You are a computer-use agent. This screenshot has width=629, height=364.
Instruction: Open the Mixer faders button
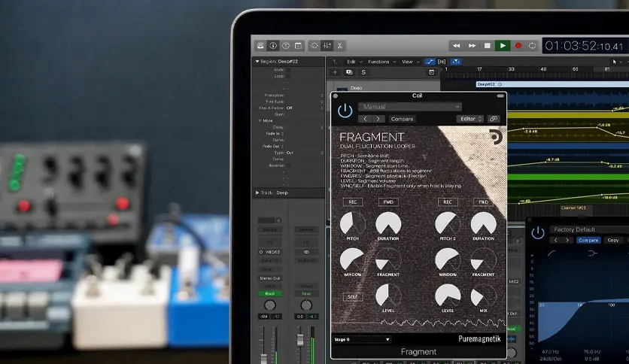pyautogui.click(x=327, y=46)
